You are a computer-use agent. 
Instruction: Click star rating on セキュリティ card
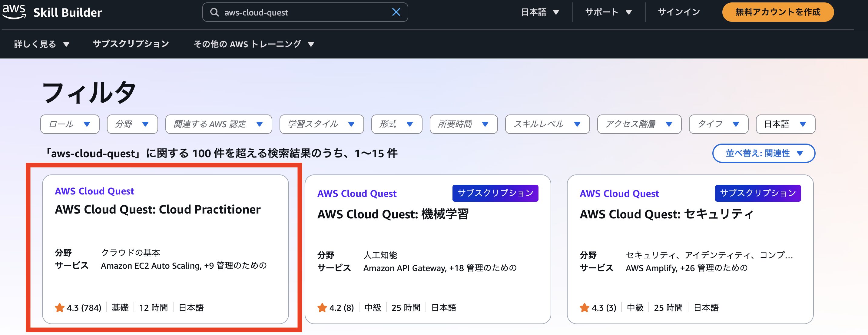click(x=585, y=308)
